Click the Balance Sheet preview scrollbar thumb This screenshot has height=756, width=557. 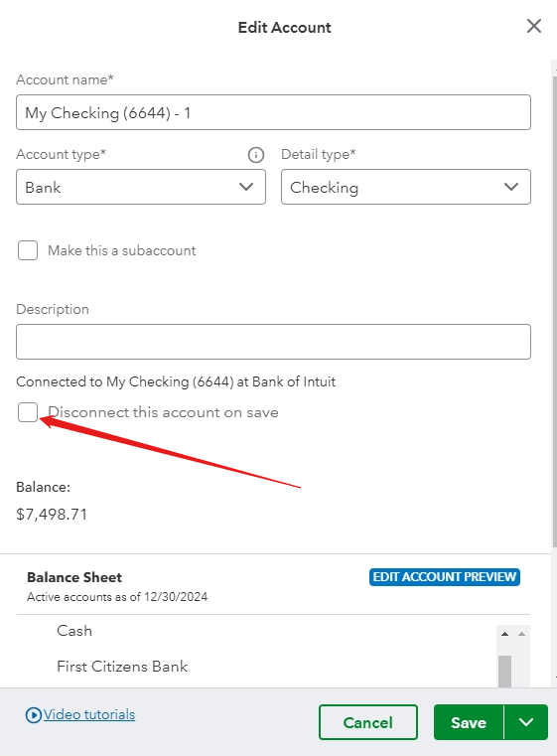pos(504,672)
